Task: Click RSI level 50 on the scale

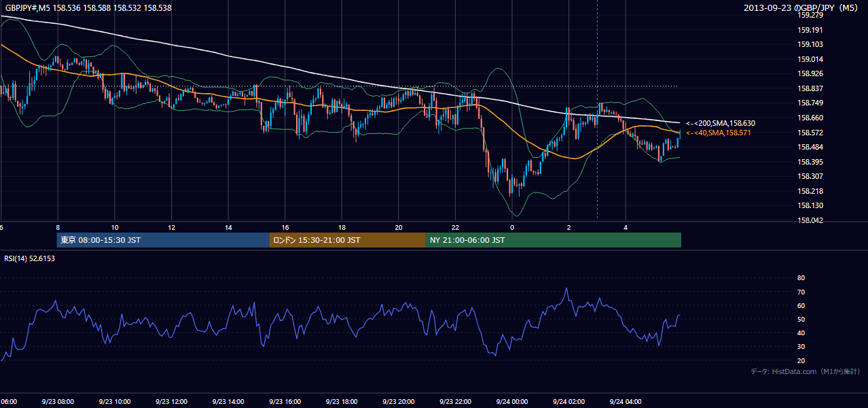Action: tap(801, 320)
